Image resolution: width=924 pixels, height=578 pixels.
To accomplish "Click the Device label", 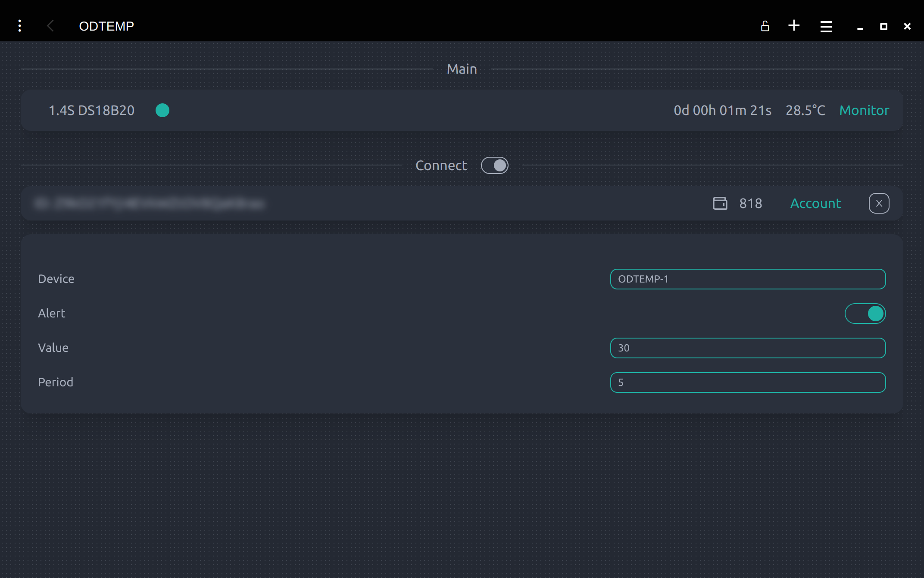I will click(x=56, y=279).
